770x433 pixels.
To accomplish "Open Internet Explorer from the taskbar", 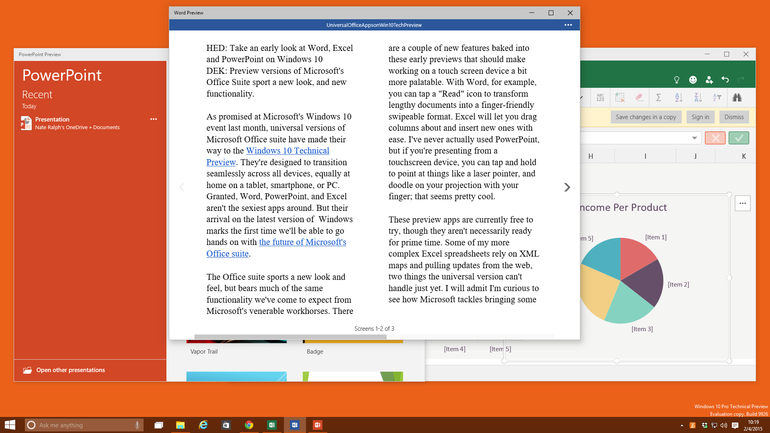I will 203,425.
